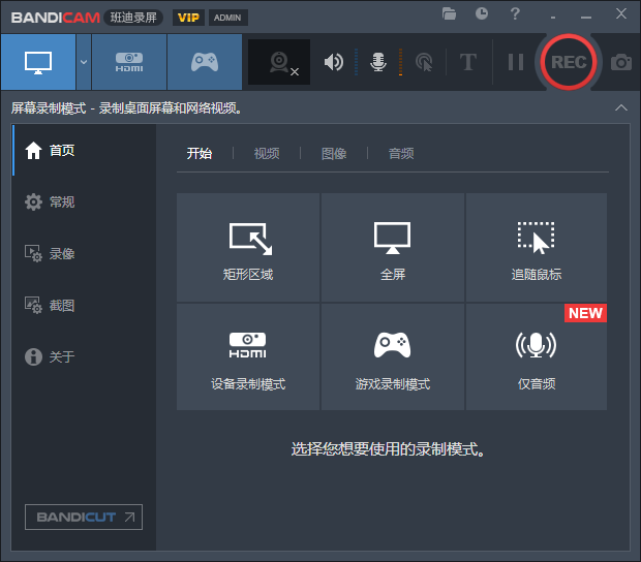This screenshot has height=562, width=641.
Task: Choose 设备录制模式 tile
Action: [248, 357]
